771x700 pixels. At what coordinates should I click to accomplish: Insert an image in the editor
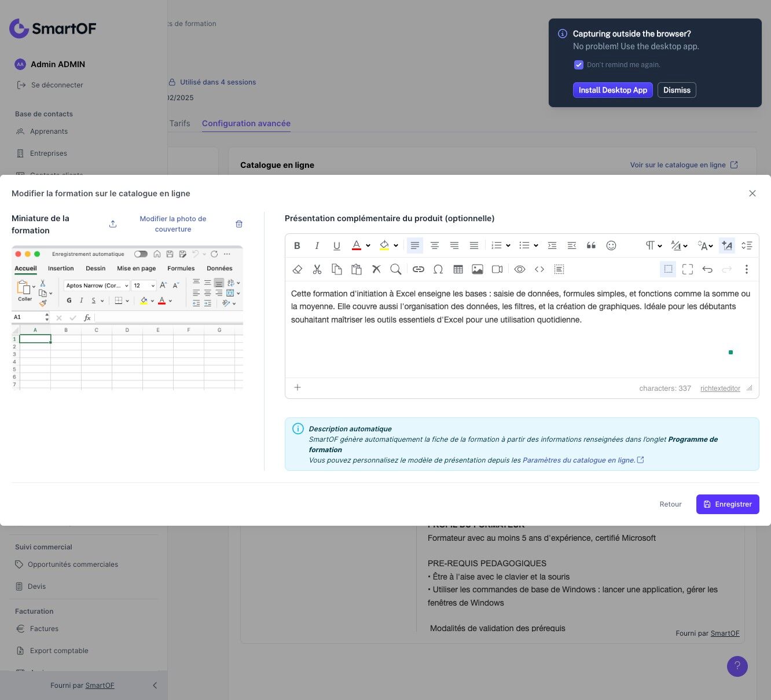tap(478, 269)
